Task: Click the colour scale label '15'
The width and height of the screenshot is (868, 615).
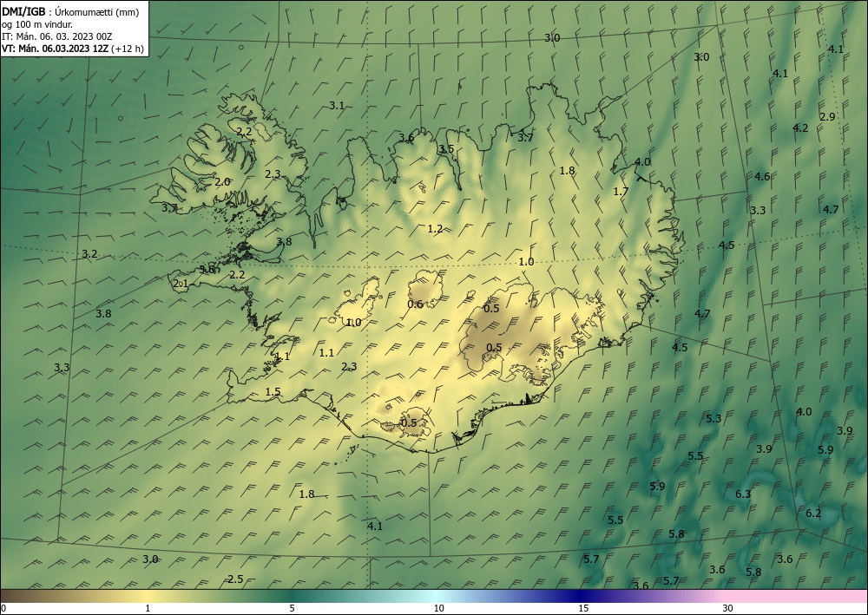Action: tap(583, 608)
